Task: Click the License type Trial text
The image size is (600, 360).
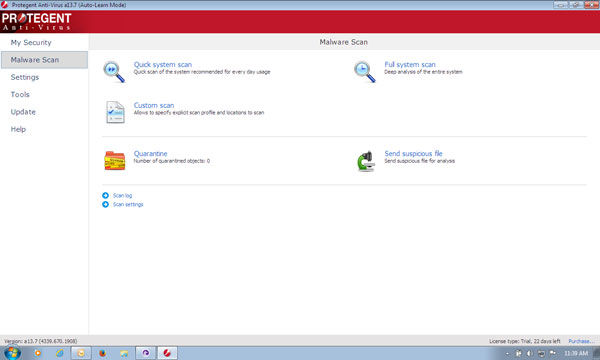Action: pos(524,341)
